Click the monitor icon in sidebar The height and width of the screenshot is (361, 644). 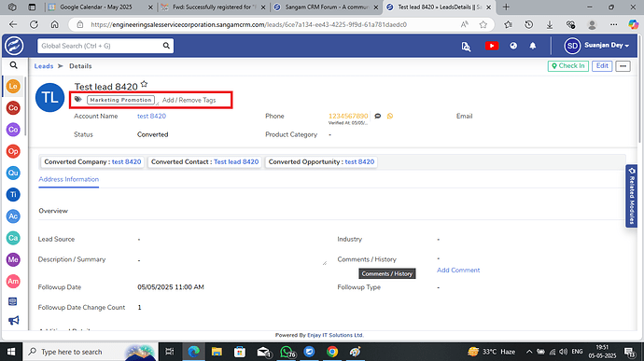pyautogui.click(x=13, y=302)
